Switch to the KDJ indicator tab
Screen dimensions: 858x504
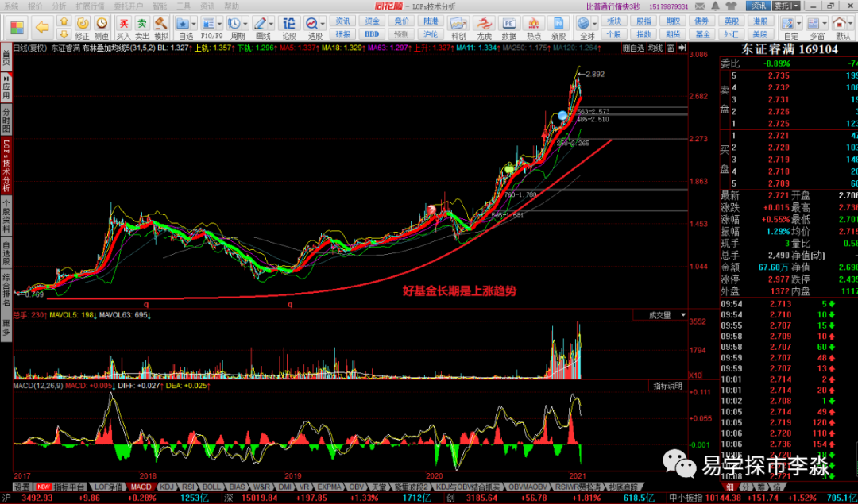166,487
